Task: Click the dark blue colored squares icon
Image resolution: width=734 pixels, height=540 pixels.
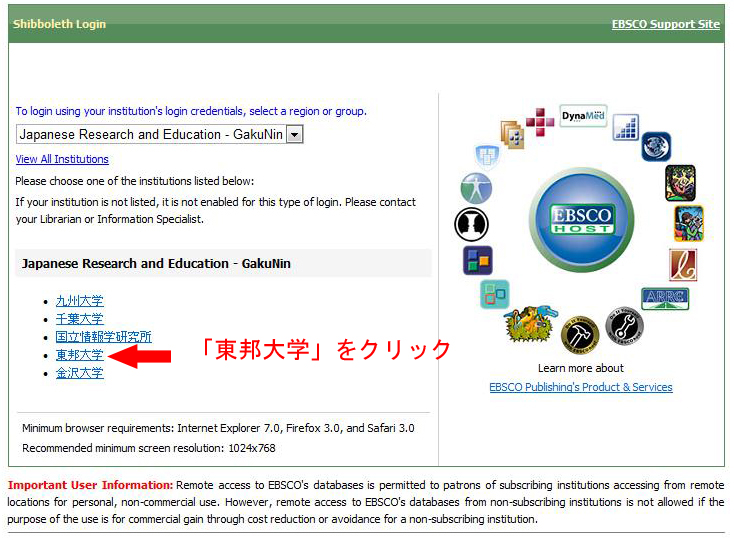Action: pos(477,260)
